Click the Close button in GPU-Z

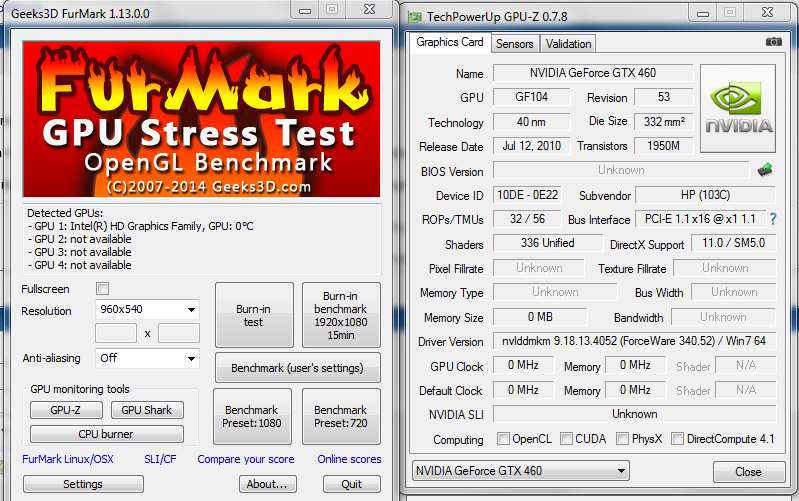click(749, 471)
